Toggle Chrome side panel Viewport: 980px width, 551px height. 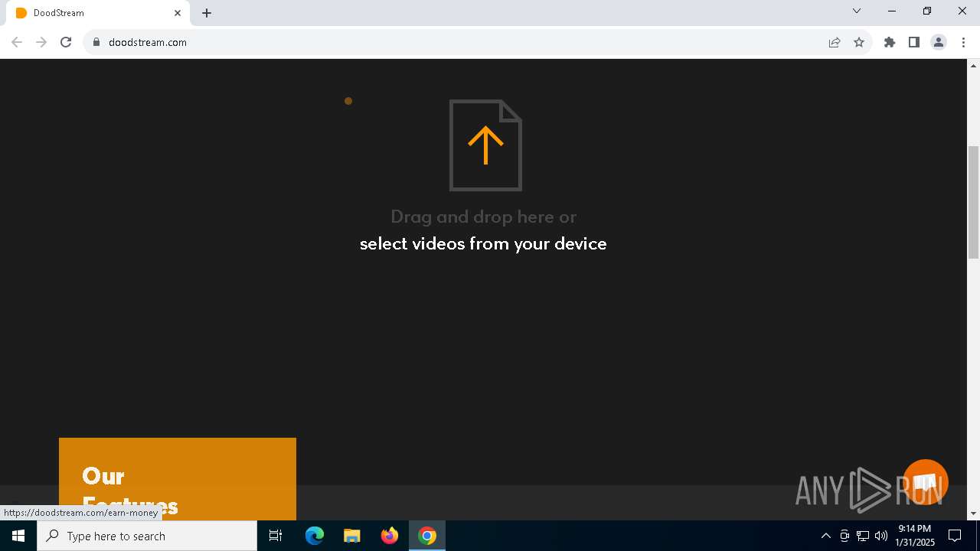tap(914, 42)
